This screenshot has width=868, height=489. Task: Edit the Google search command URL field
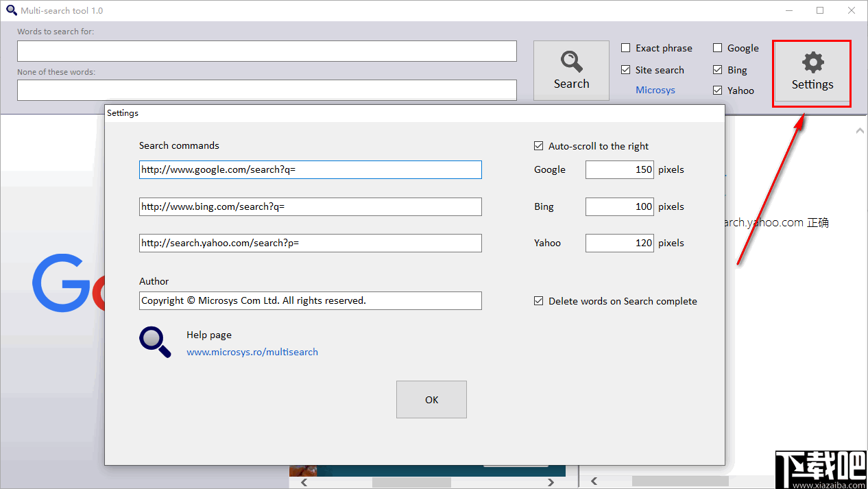(310, 170)
